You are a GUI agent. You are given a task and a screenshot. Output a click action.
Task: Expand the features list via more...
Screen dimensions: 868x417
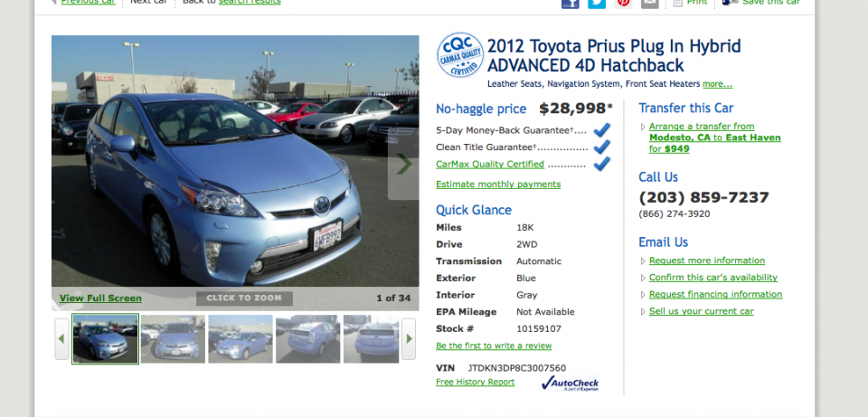coord(717,84)
